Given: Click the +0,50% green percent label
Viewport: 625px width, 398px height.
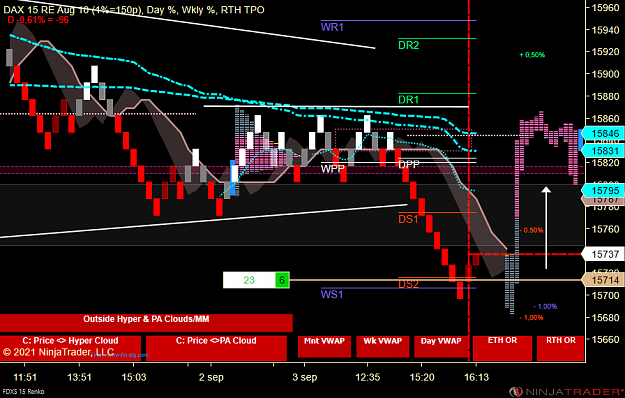Looking at the screenshot, I should click(532, 55).
